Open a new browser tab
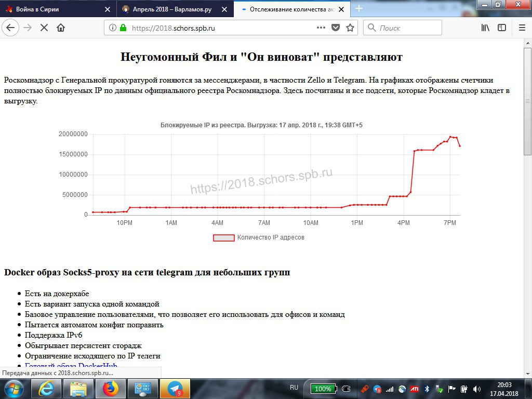This screenshot has width=532, height=399. [x=359, y=9]
